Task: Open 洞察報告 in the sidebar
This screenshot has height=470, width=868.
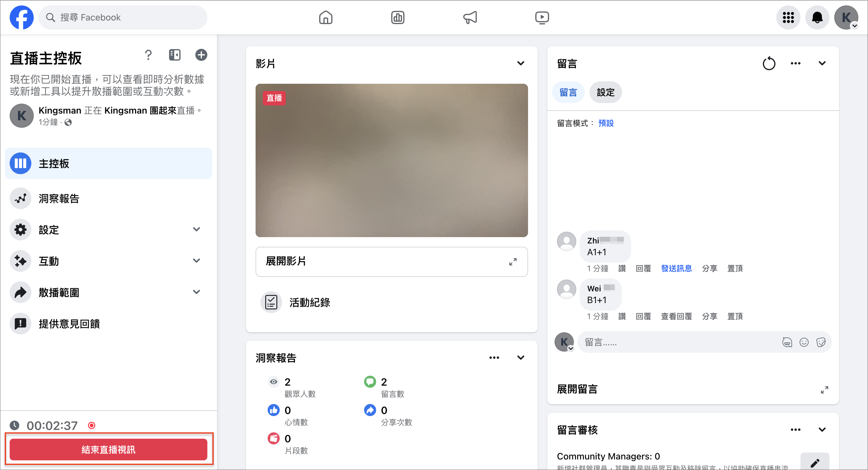Action: (x=108, y=198)
